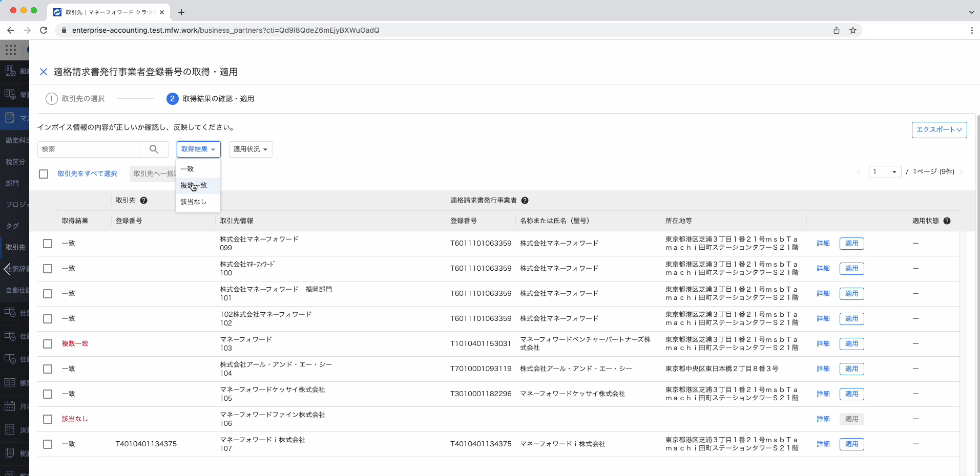Tick checkbox for マネーフォワードi株式会社 row
Image resolution: width=980 pixels, height=476 pixels.
click(x=48, y=444)
